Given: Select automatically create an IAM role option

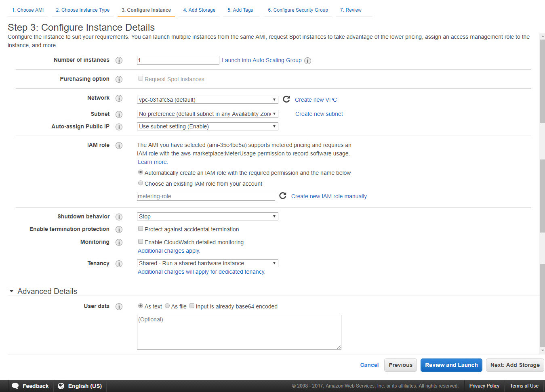Looking at the screenshot, I should (141, 172).
